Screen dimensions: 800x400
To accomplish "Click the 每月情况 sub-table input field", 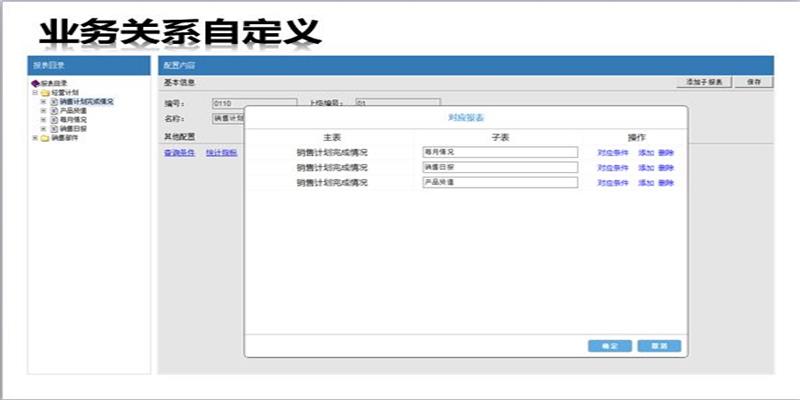I will click(500, 152).
